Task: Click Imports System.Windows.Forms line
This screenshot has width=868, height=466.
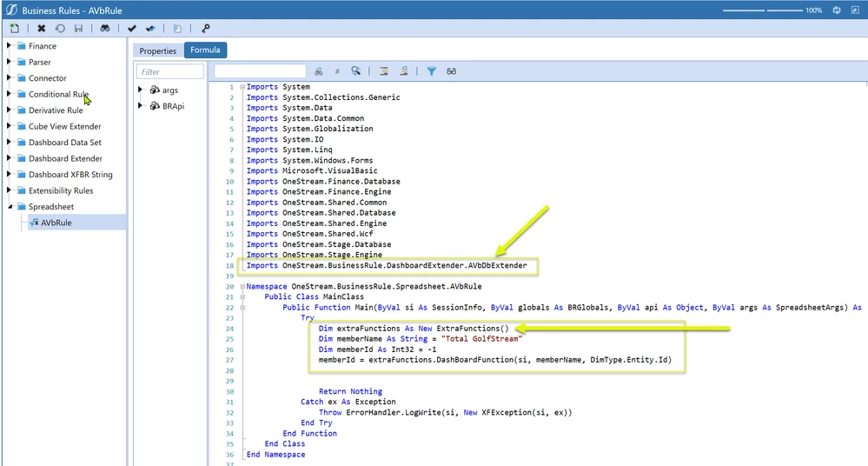Action: [309, 160]
